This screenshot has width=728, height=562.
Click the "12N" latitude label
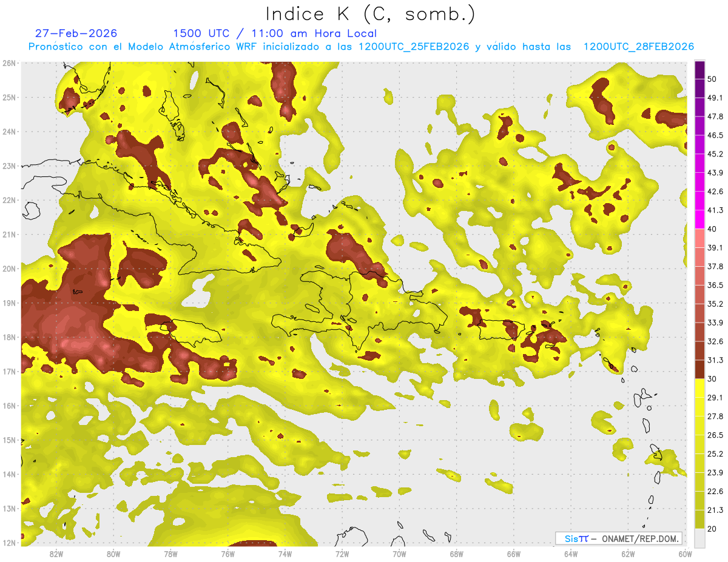(x=9, y=543)
